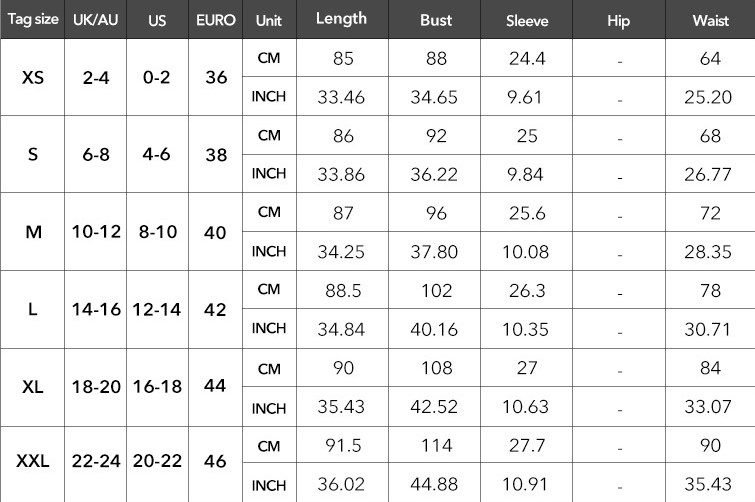
Task: Select the length value 88.5
Action: 343,291
